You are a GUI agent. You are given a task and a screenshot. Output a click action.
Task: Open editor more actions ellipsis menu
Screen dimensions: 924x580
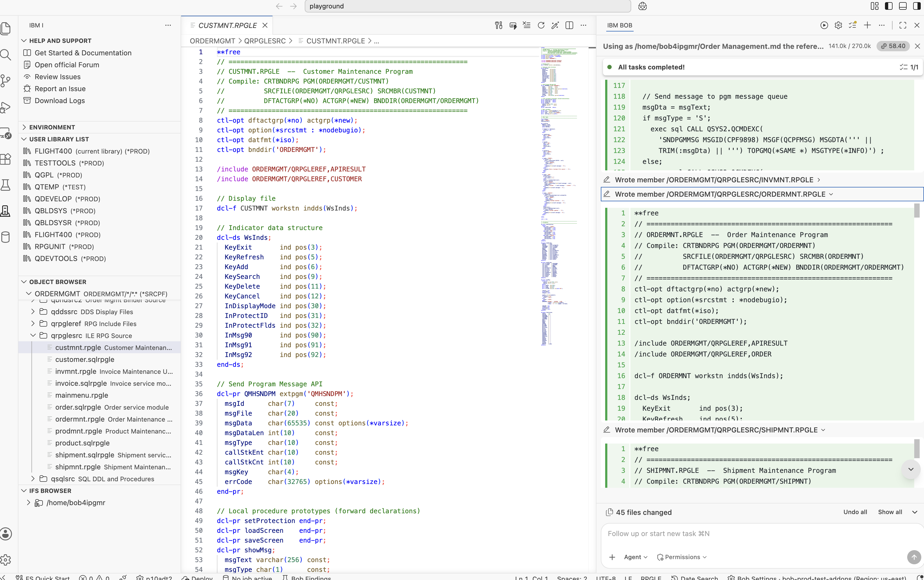[583, 25]
